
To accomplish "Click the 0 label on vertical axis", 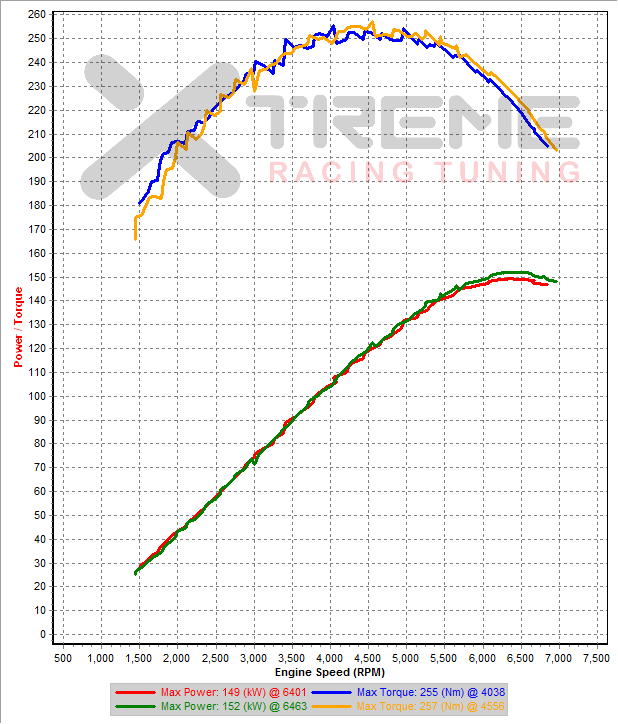I will click(x=41, y=634).
